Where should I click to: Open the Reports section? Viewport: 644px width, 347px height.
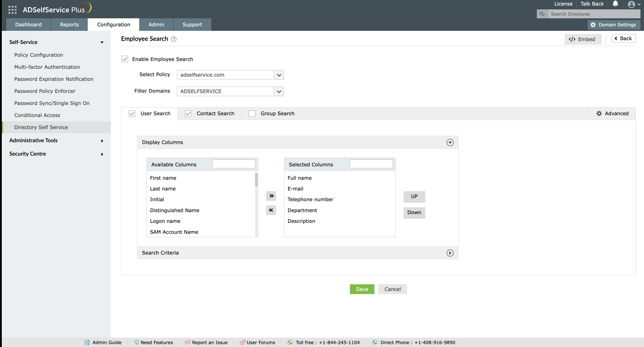click(x=69, y=25)
